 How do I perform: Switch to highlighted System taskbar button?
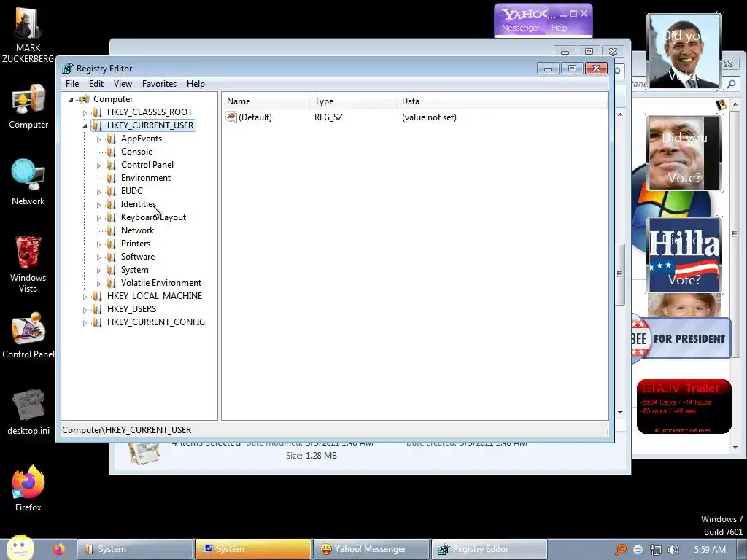(x=253, y=549)
